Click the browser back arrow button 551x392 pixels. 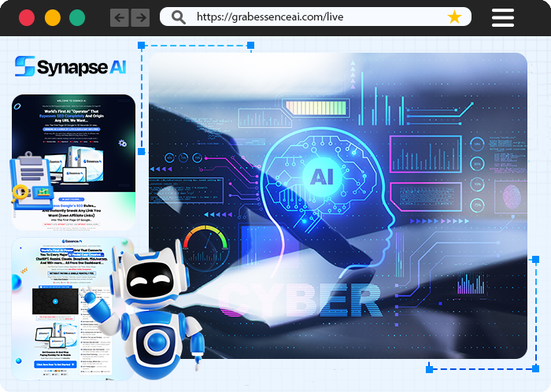pos(120,17)
